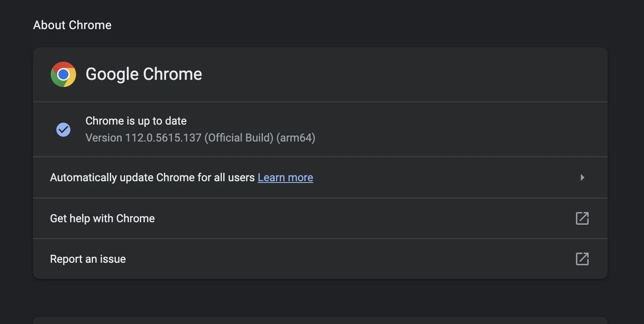Select the Report an issue row
The image size is (644, 324).
point(88,259)
